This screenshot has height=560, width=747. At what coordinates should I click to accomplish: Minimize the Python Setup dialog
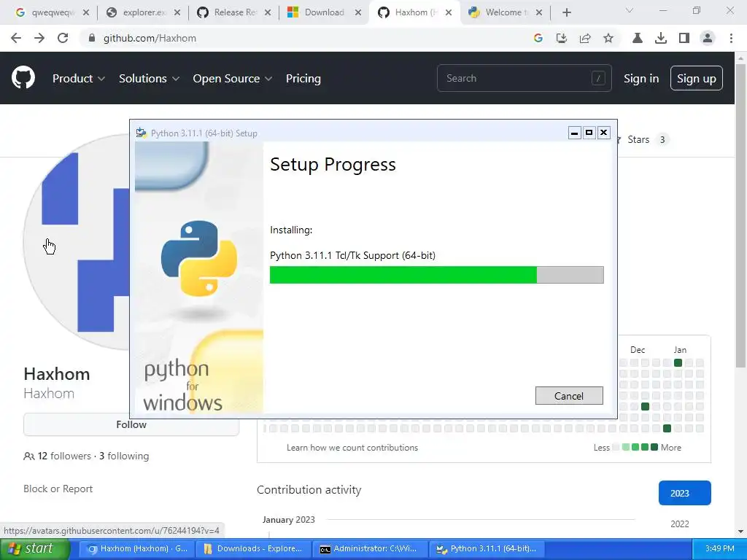575,133
